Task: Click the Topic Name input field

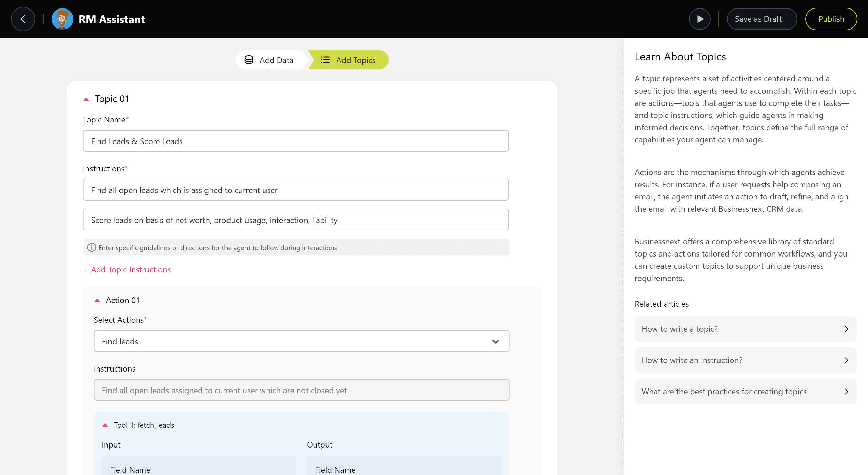Action: [x=295, y=141]
